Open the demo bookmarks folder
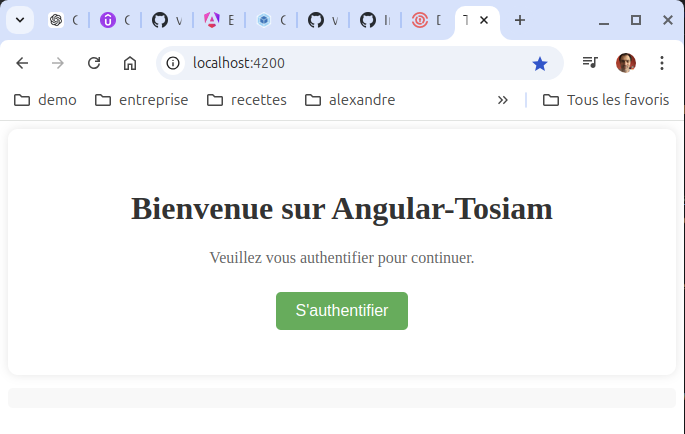Screen dimensions: 685x434 45,100
